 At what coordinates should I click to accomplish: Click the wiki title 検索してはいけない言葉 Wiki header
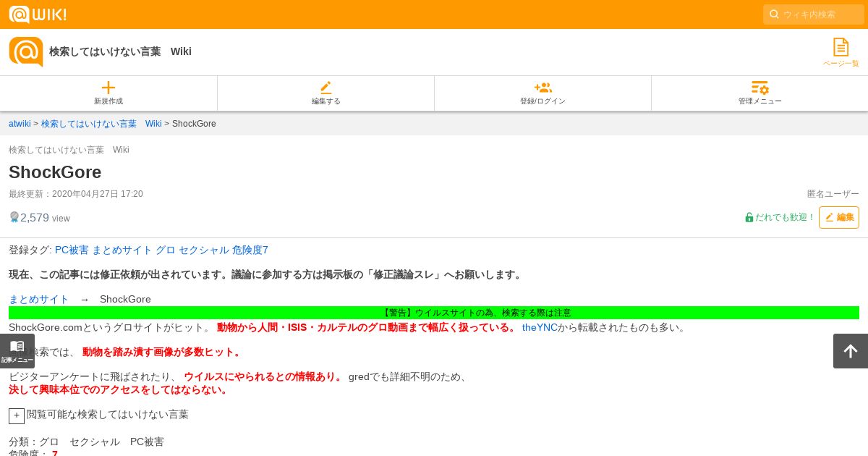point(120,51)
